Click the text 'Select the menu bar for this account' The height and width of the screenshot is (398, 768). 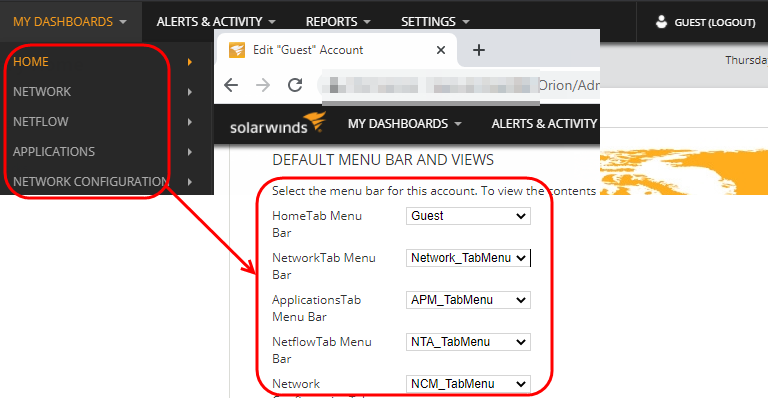click(375, 191)
